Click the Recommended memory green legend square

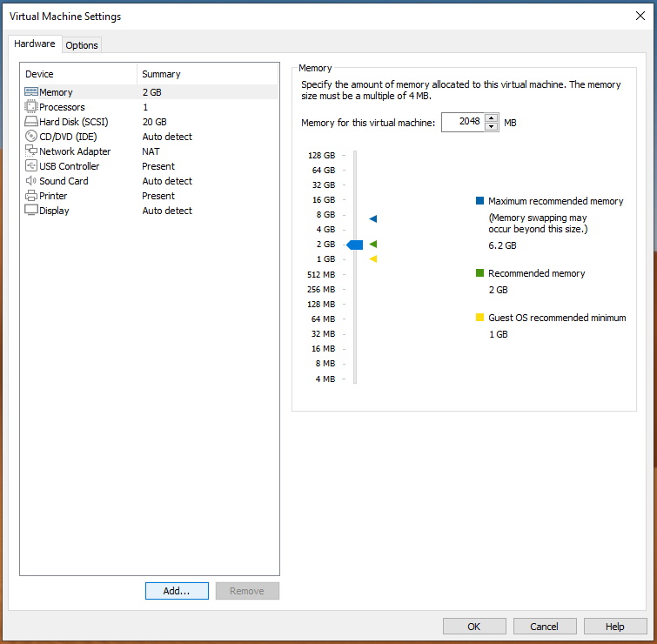coord(479,272)
